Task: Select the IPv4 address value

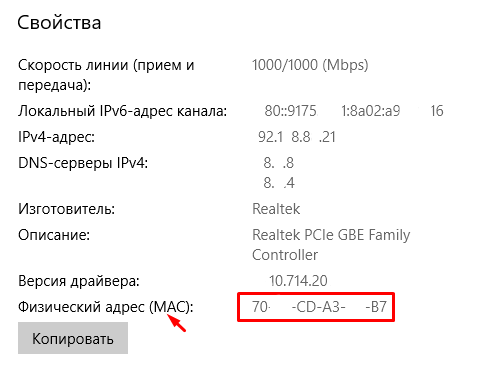Action: tap(297, 137)
